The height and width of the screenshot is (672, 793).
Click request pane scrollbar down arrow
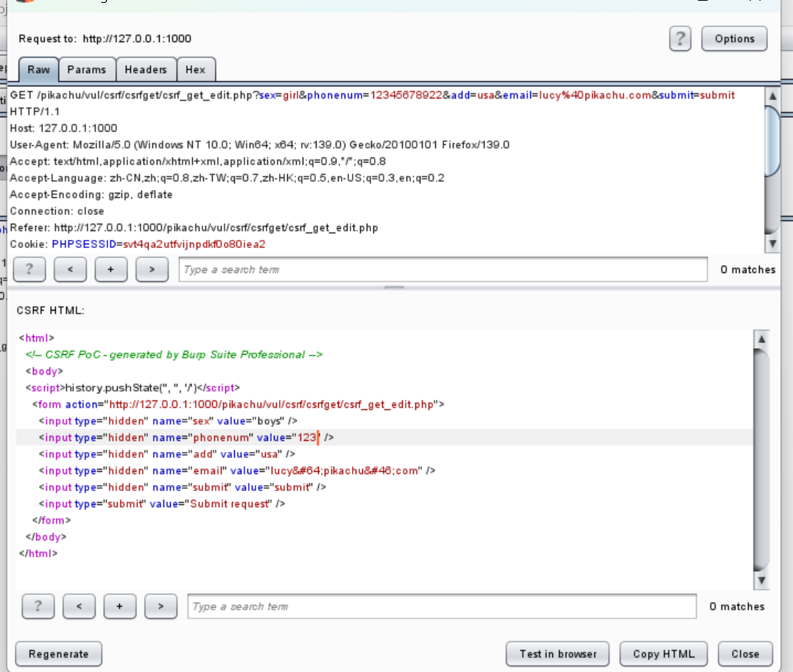tap(772, 244)
